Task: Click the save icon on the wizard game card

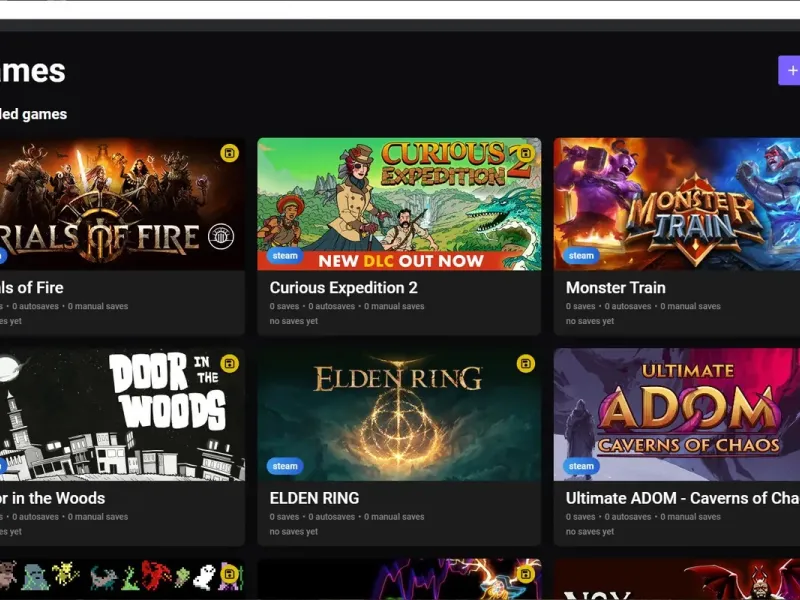Action: click(526, 574)
